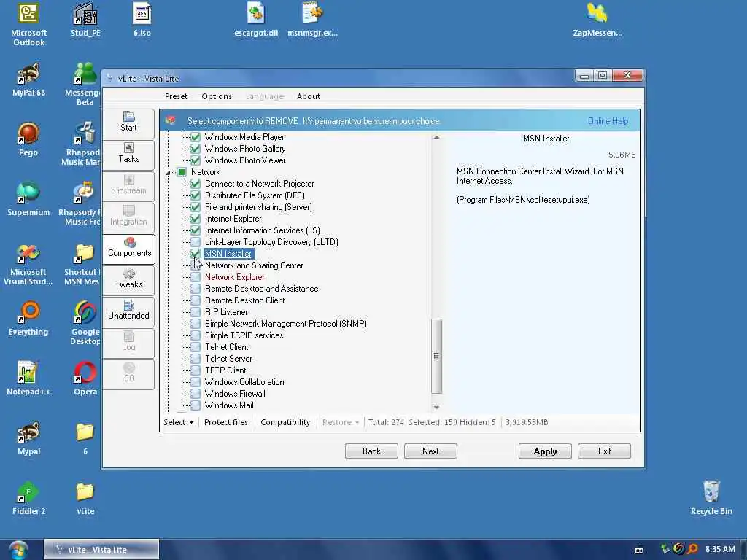Screen dimensions: 747x560
Task: Check Remote Desktop Client component
Action: pos(196,300)
